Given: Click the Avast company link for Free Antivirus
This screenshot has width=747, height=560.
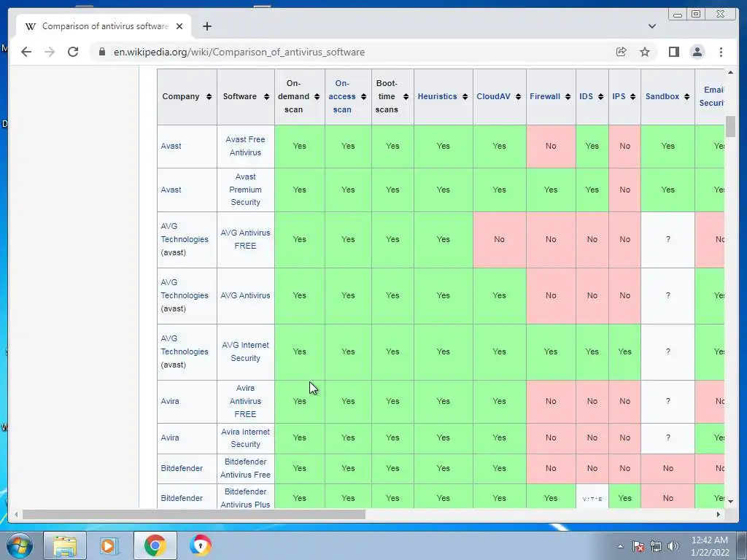Looking at the screenshot, I should pos(171,146).
